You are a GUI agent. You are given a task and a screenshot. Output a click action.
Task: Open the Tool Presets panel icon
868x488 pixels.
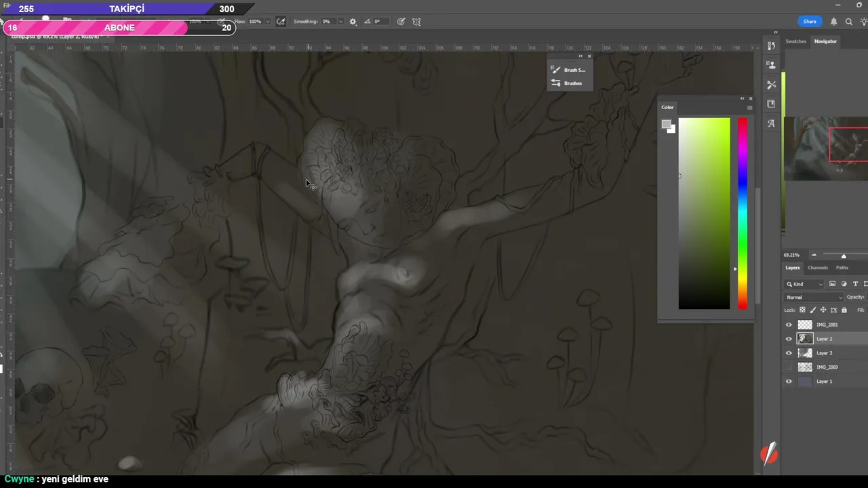771,85
